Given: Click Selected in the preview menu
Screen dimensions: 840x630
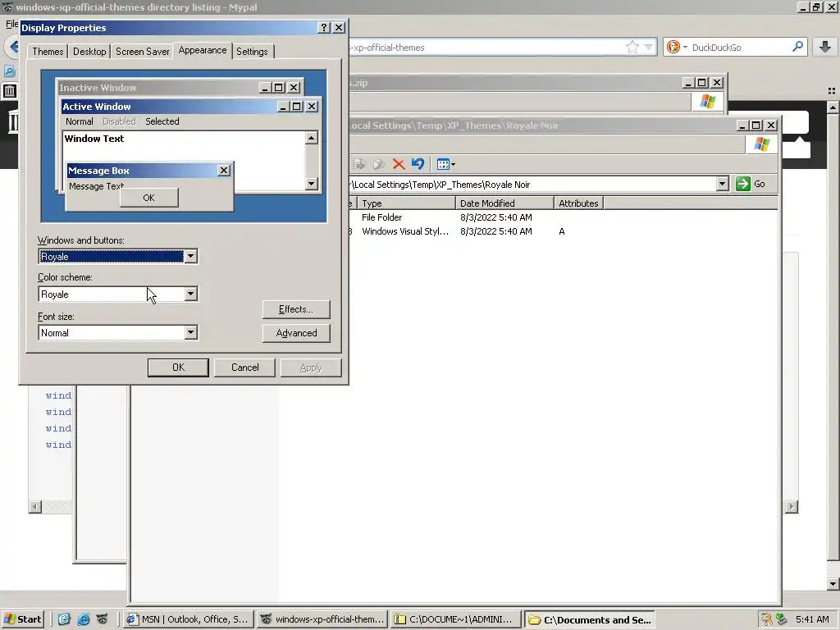Looking at the screenshot, I should (x=162, y=121).
